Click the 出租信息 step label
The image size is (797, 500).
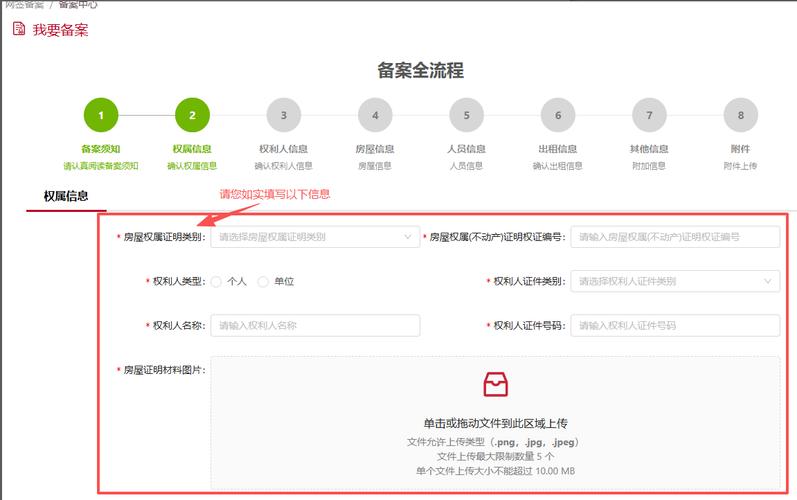click(x=558, y=149)
